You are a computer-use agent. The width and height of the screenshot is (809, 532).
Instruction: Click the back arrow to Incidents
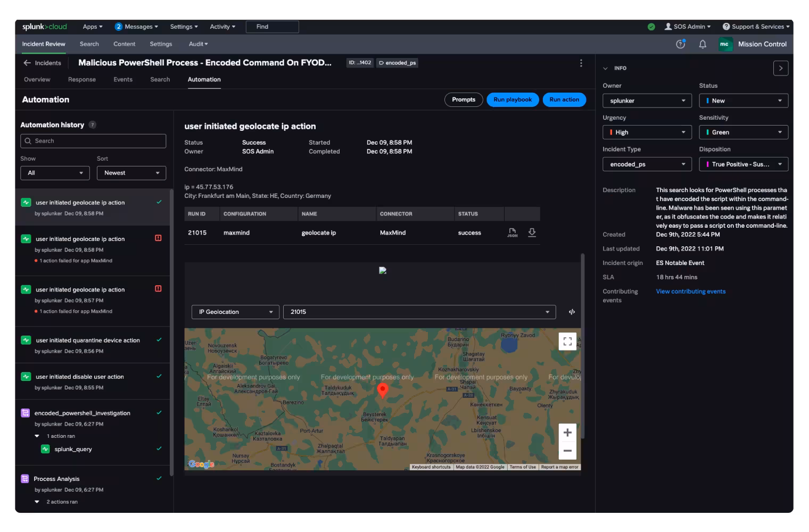(x=27, y=63)
